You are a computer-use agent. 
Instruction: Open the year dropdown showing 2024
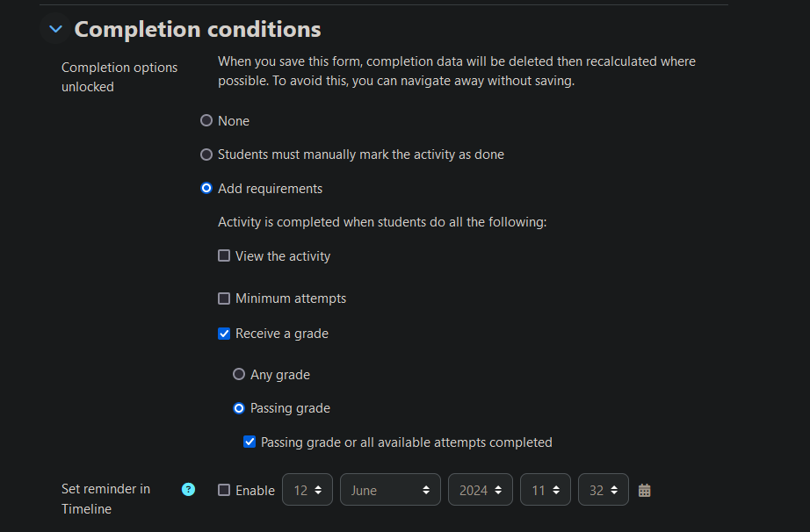[480, 490]
